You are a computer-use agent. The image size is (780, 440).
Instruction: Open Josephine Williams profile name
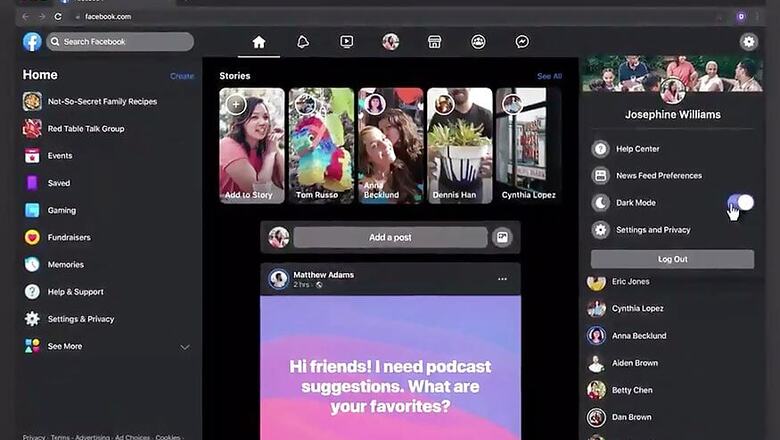(673, 115)
